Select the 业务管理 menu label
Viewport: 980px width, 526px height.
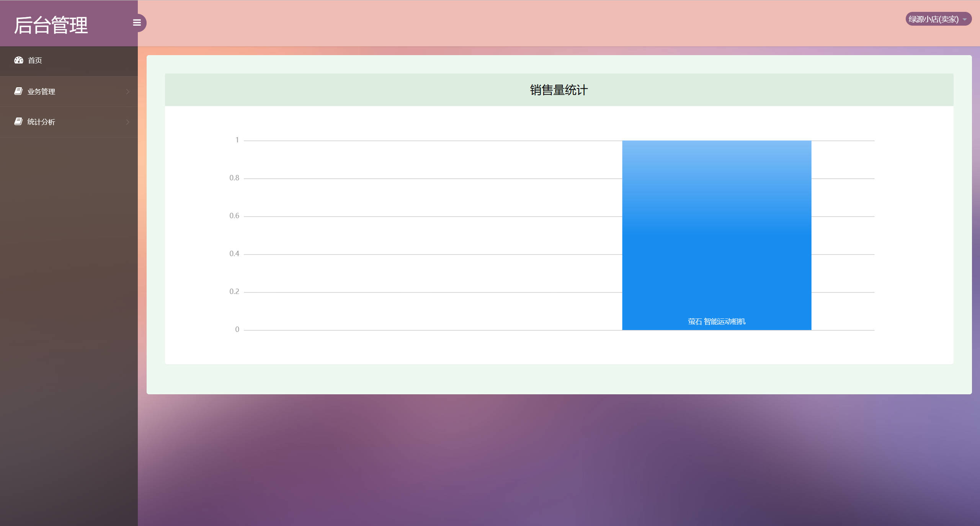pos(41,91)
